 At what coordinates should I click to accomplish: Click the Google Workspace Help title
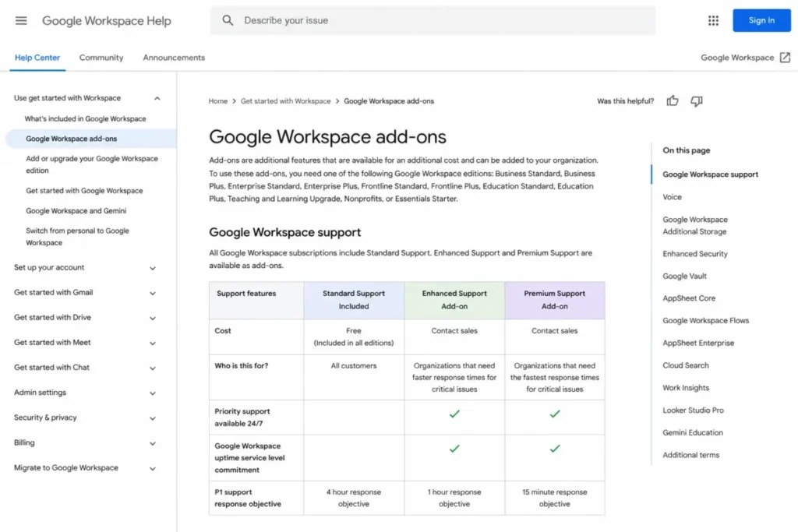click(x=106, y=21)
